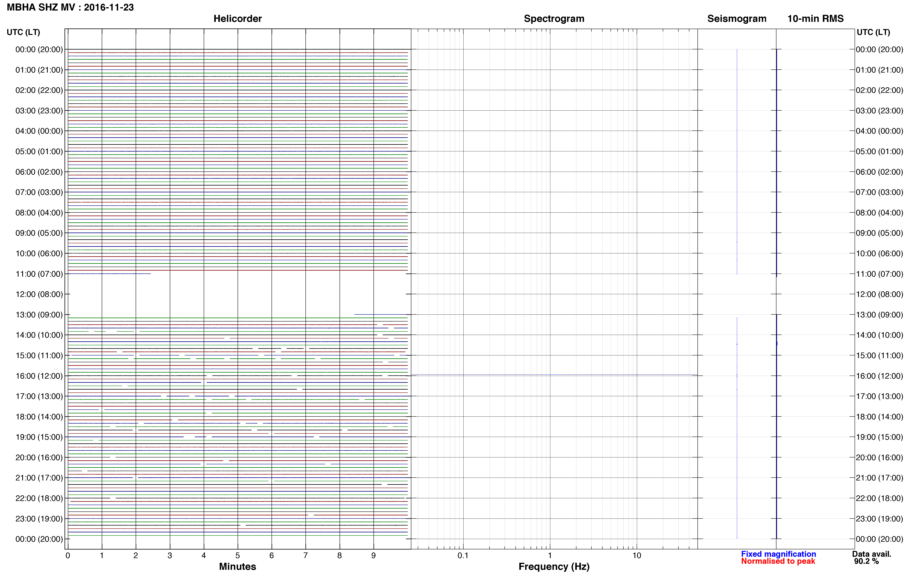This screenshot has width=924, height=578.
Task: Click the left '04:00 (00:00)' time label
Action: [x=39, y=131]
